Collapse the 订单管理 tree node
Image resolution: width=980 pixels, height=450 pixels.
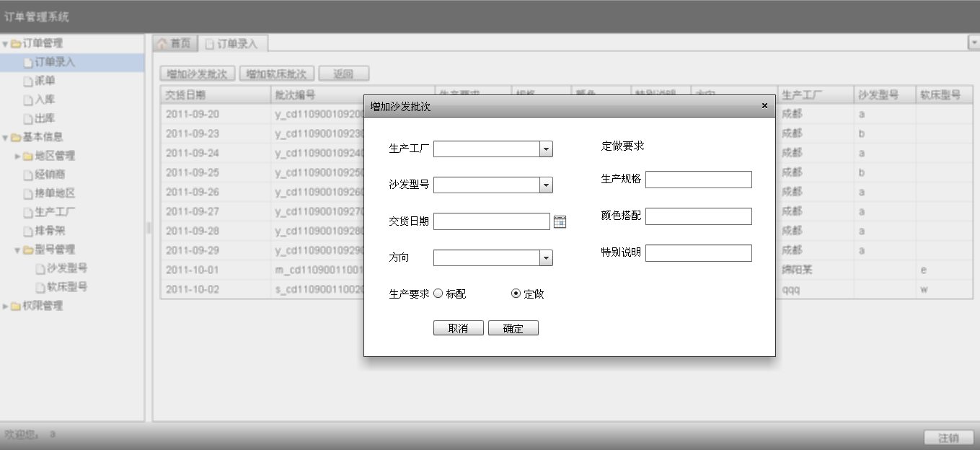[6, 44]
